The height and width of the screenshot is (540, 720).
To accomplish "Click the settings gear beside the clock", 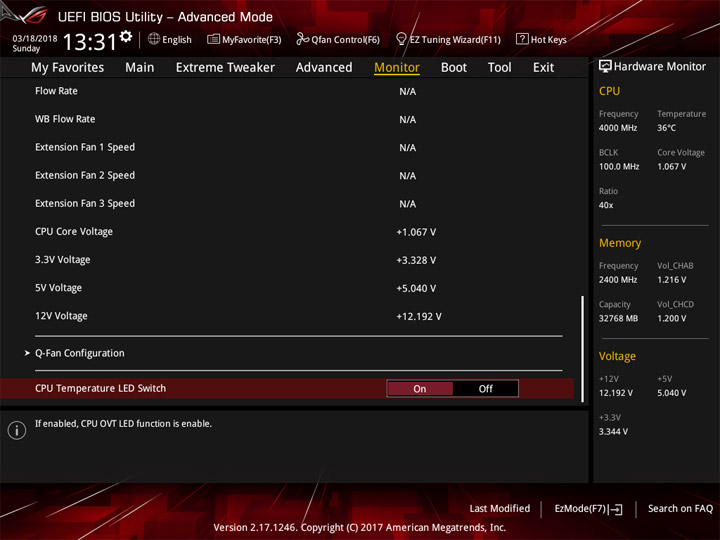I will pyautogui.click(x=125, y=37).
